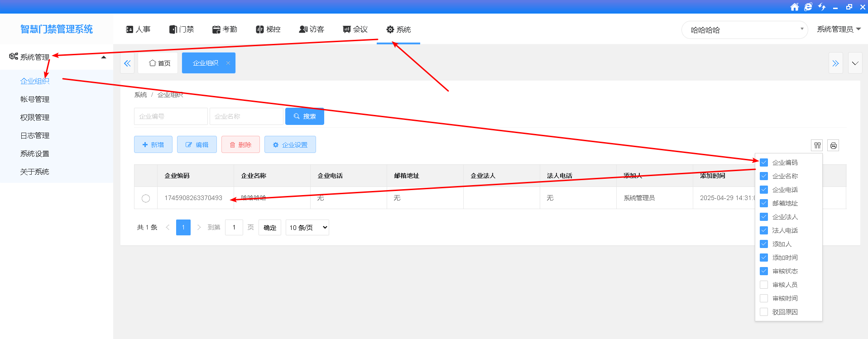Open the 考勤 top menu
868x339 pixels.
point(225,29)
